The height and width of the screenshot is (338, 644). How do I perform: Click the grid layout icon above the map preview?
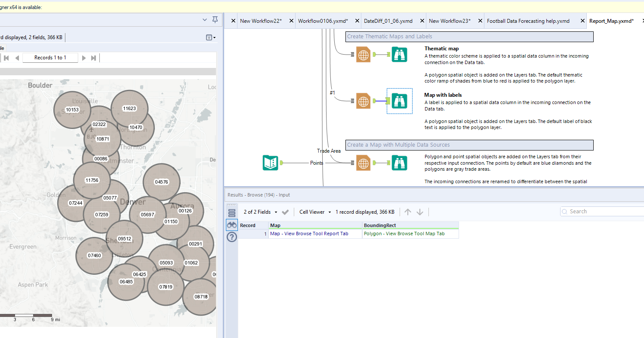click(209, 37)
